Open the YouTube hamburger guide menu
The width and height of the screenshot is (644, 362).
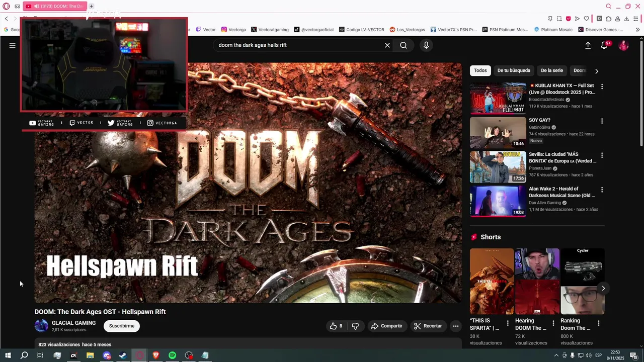click(12, 45)
